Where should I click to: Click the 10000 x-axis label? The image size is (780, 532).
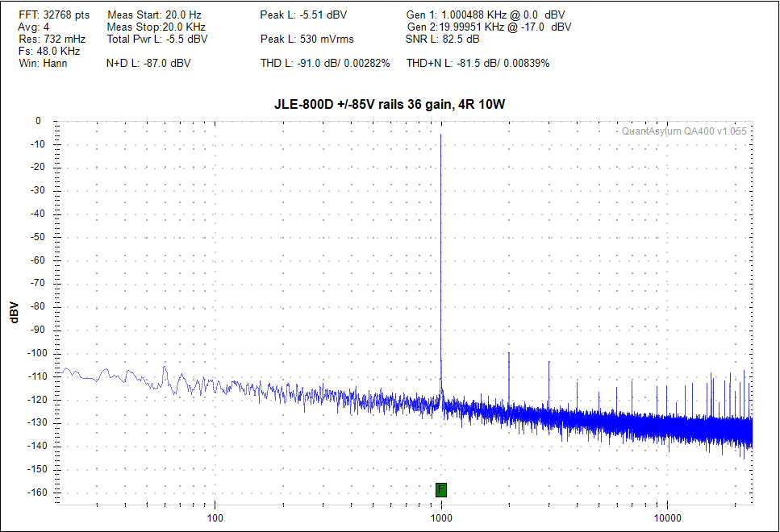coord(667,518)
